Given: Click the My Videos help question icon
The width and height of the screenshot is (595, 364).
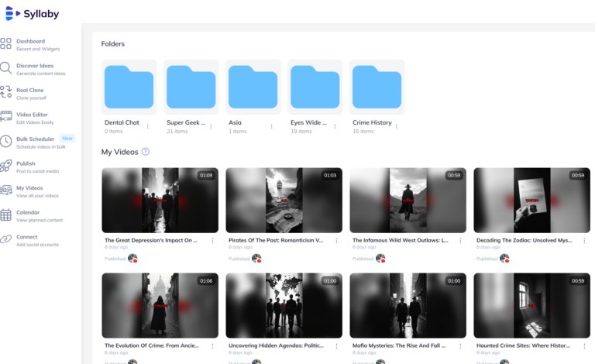Looking at the screenshot, I should click(x=146, y=152).
